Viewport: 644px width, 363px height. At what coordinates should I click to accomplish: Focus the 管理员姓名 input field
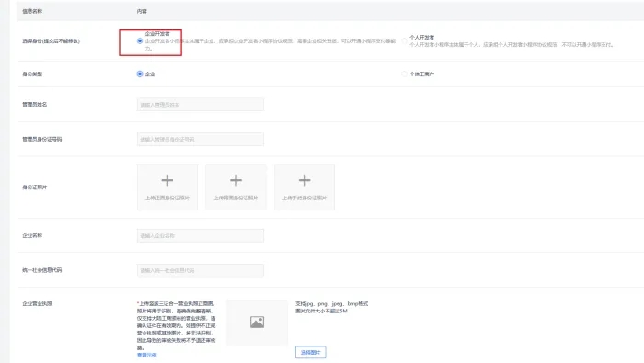pyautogui.click(x=201, y=105)
